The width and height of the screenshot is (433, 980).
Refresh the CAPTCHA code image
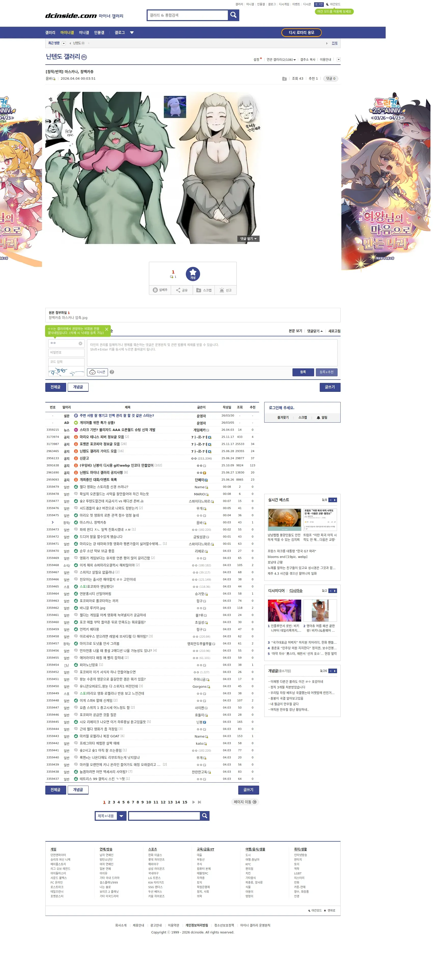coord(66,371)
